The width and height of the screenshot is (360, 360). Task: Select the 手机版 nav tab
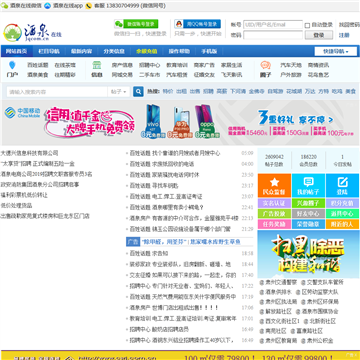pos(209,51)
